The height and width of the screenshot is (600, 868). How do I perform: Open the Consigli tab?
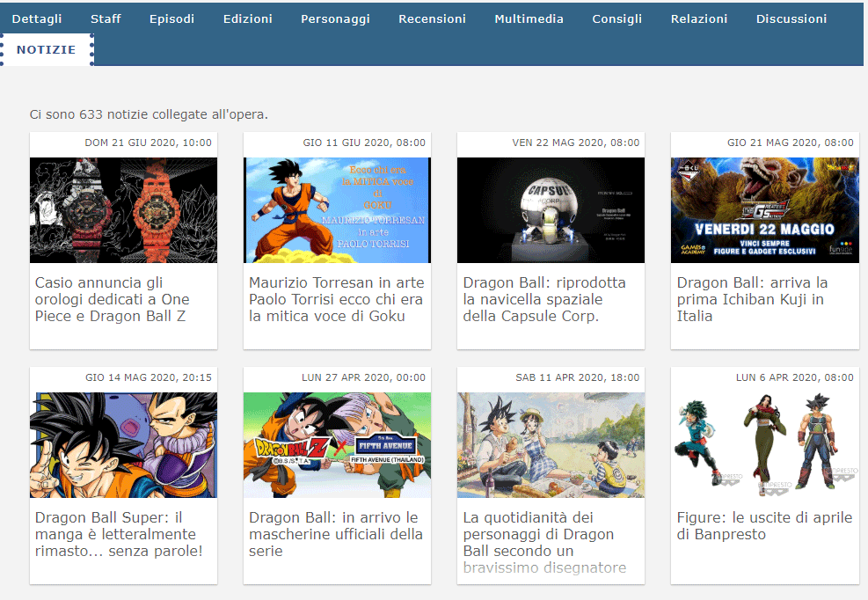(616, 18)
